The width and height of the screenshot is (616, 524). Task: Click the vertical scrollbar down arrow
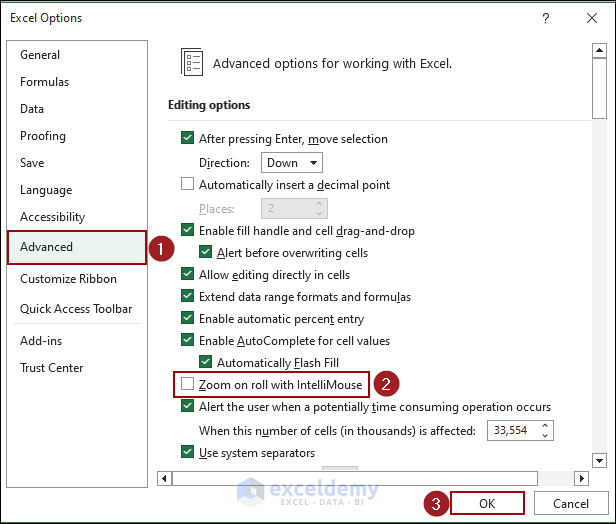[x=599, y=460]
